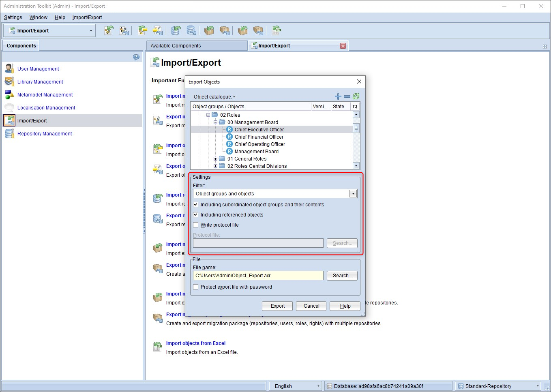
Task: Toggle Including referenced objects checkbox
Action: click(196, 215)
